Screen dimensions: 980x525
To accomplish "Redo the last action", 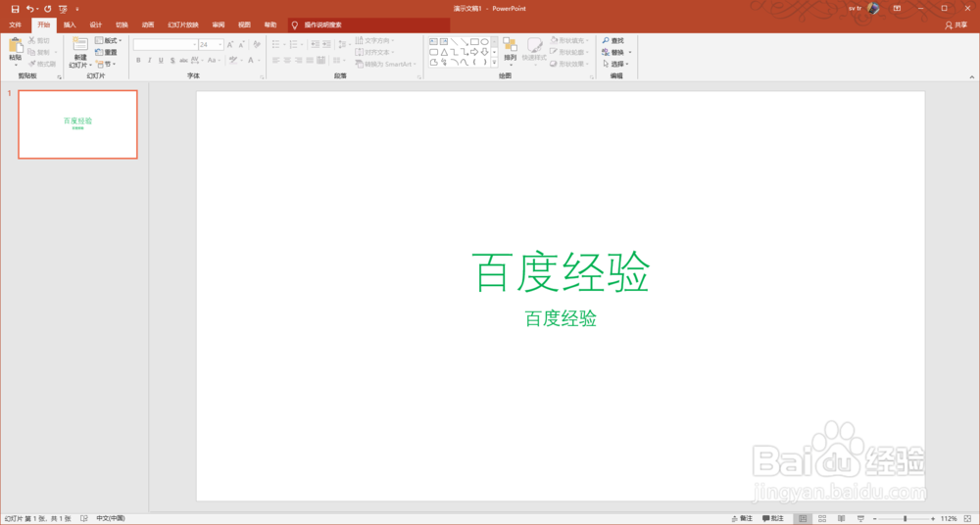I will click(47, 9).
